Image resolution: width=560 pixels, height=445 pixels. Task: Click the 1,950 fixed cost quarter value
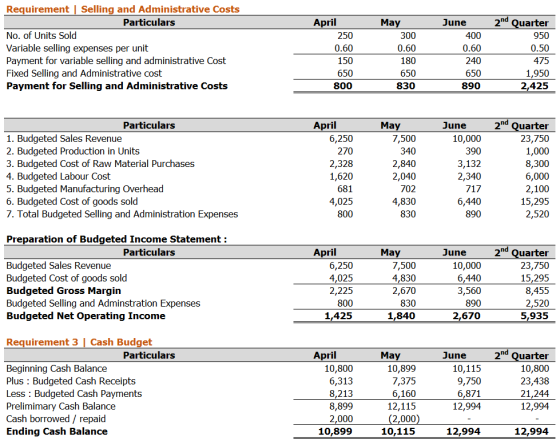tap(537, 74)
